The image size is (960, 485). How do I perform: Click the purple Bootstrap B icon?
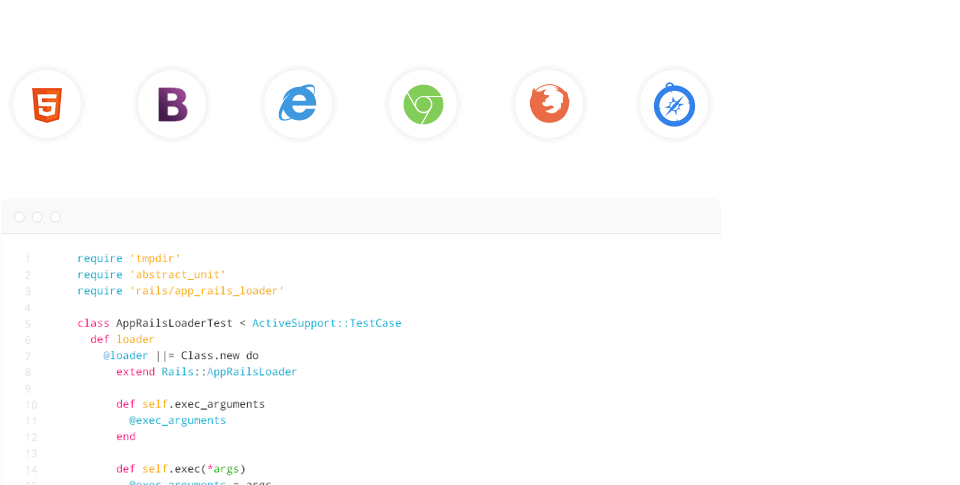pos(173,105)
